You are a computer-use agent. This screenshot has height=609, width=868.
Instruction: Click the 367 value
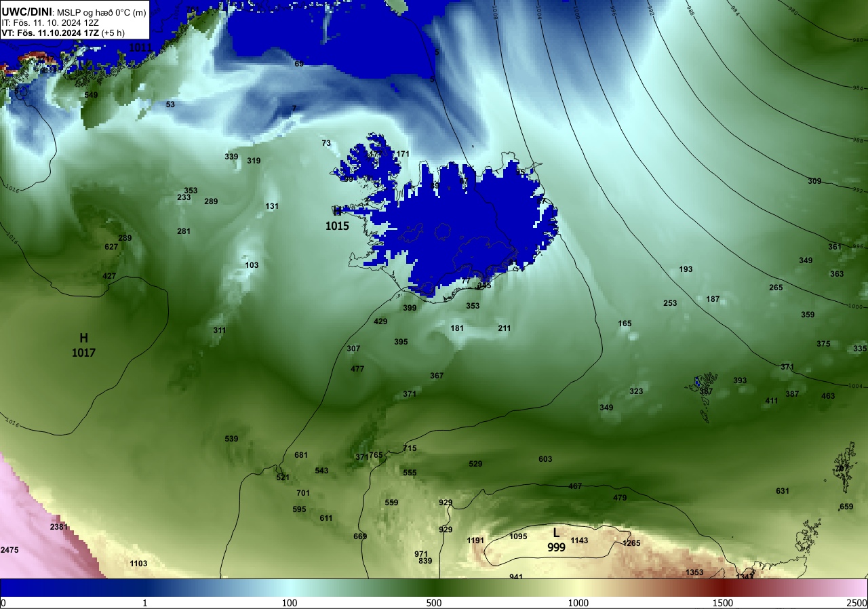(437, 376)
